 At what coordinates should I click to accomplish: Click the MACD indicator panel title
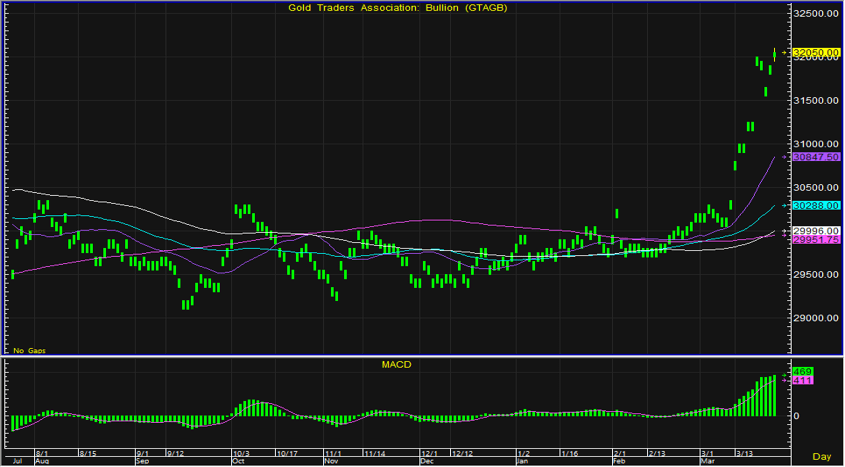[397, 365]
